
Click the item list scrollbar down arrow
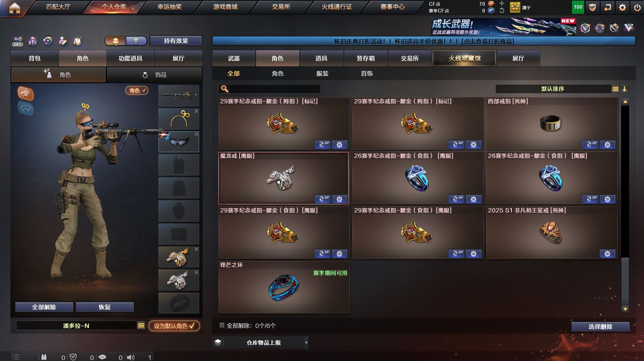click(625, 309)
